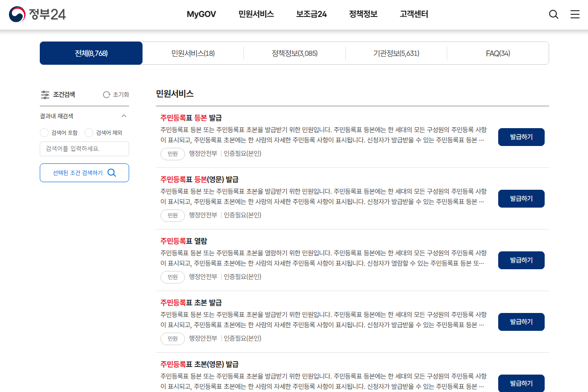
Task: Click 발급하기 for 주민등록표 등본 발급
Action: (x=521, y=137)
